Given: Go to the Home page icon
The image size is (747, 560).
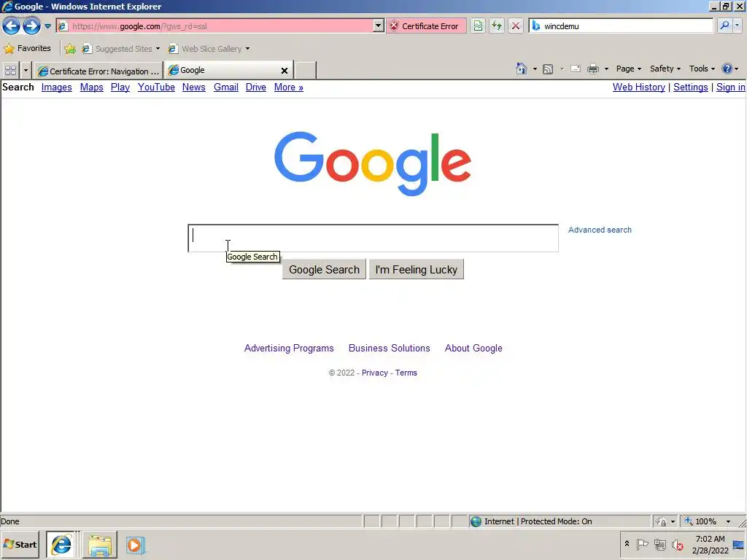Looking at the screenshot, I should (522, 69).
